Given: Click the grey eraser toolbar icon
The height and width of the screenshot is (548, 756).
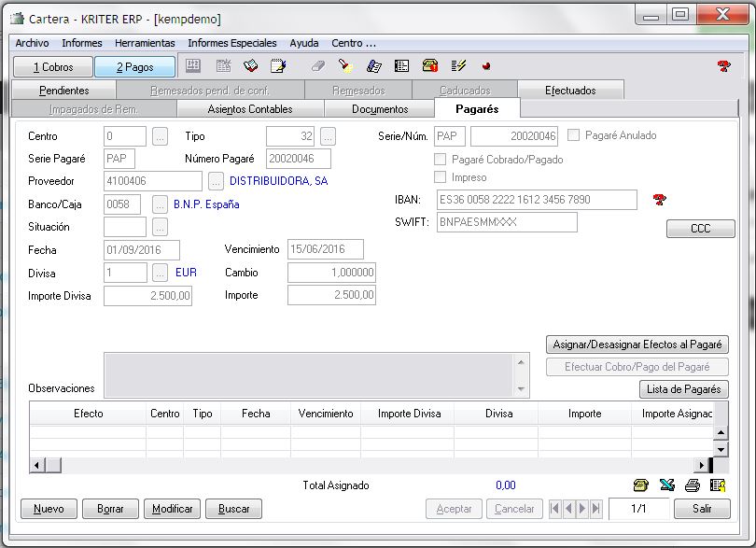Looking at the screenshot, I should pyautogui.click(x=317, y=65).
